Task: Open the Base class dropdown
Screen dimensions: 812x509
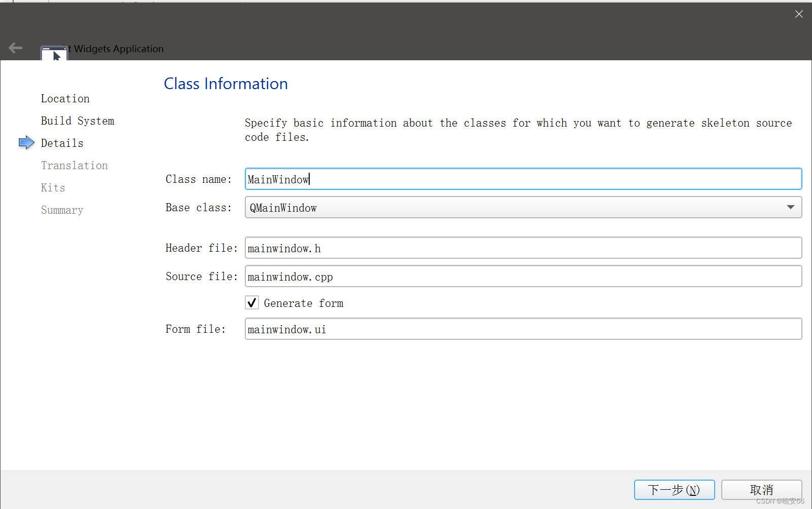Action: pos(523,207)
